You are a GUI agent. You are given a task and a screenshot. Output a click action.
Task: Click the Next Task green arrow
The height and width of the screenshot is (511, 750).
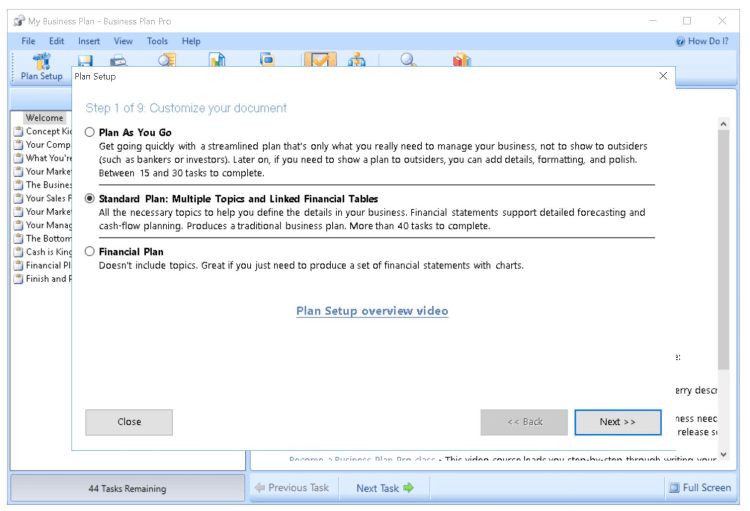pos(408,488)
